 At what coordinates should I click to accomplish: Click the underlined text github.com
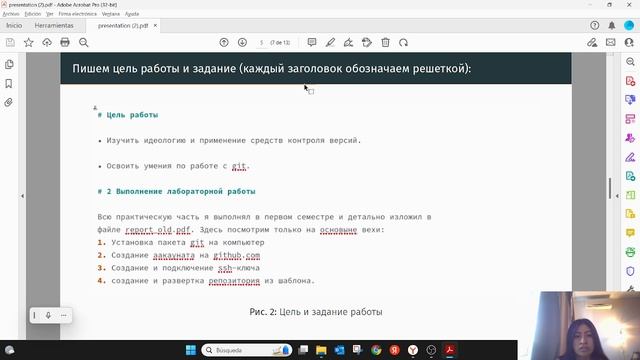237,256
